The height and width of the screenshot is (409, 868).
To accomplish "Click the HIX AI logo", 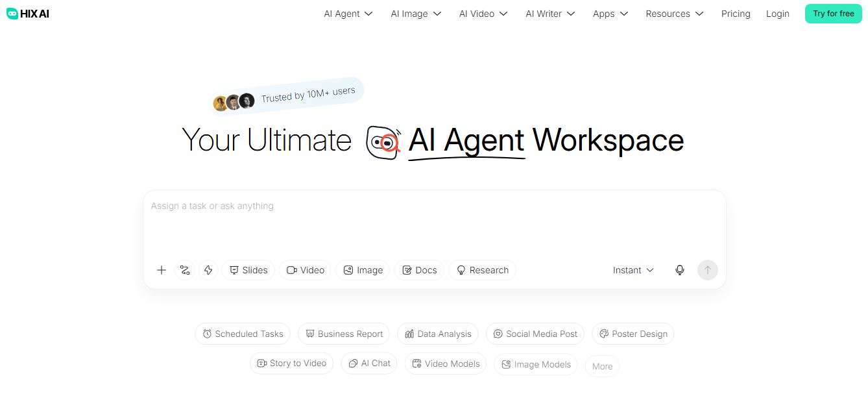I will click(28, 14).
